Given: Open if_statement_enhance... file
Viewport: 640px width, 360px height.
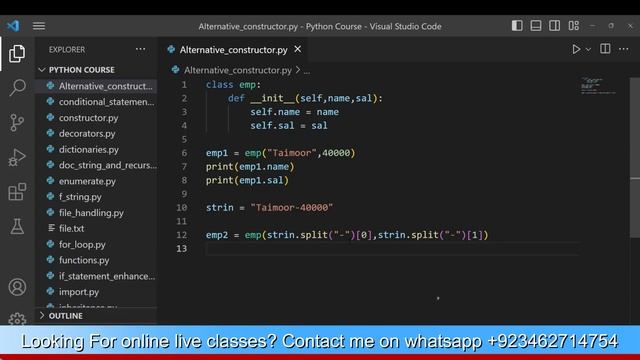Looking at the screenshot, I should [x=97, y=276].
